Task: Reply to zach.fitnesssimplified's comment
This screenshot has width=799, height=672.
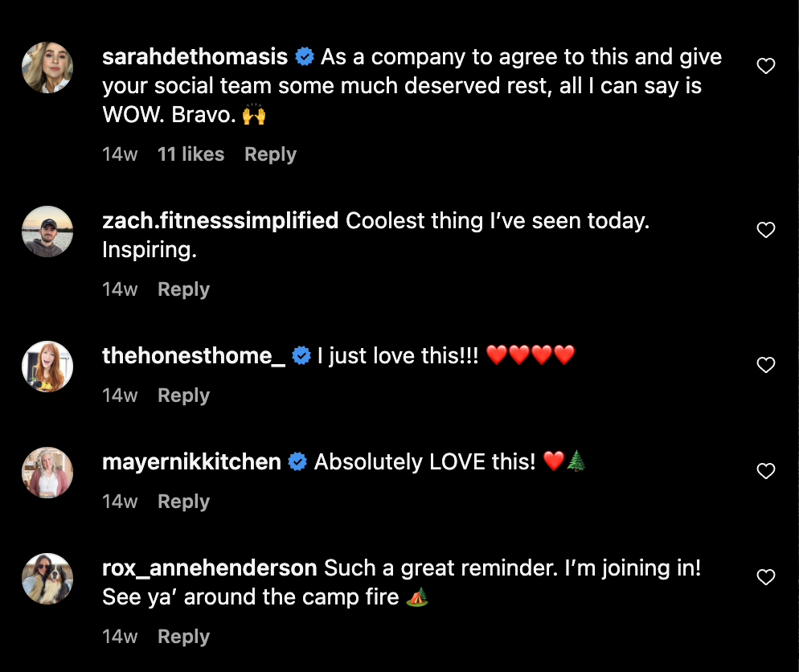Action: tap(183, 289)
